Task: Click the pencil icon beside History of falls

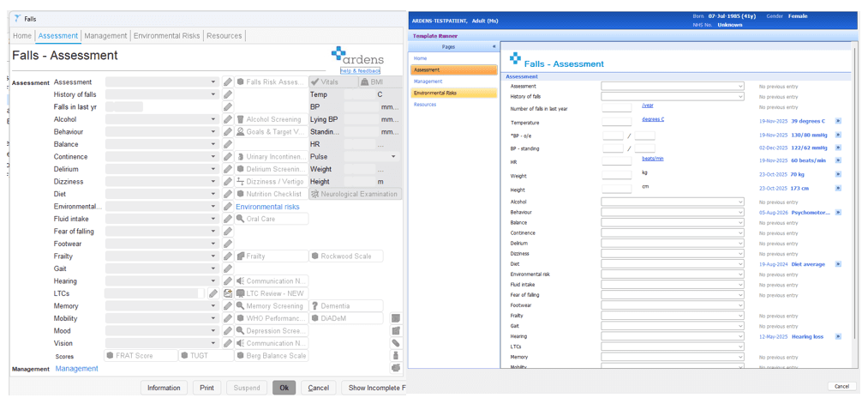Action: (228, 94)
